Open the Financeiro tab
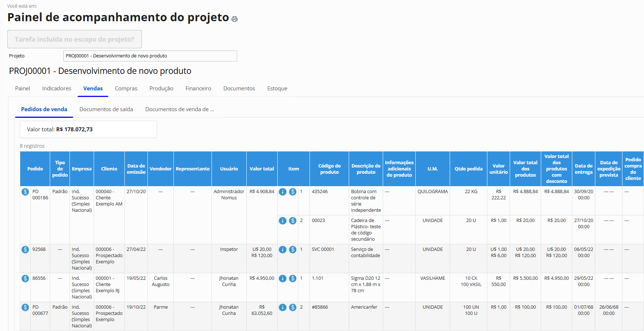The image size is (644, 331). pyautogui.click(x=198, y=89)
